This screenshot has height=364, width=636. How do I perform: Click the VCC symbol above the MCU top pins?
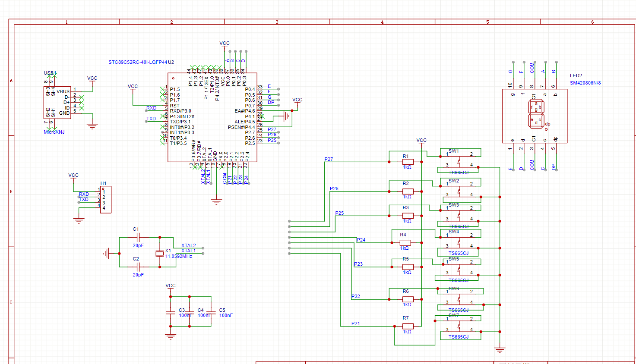coord(225,44)
